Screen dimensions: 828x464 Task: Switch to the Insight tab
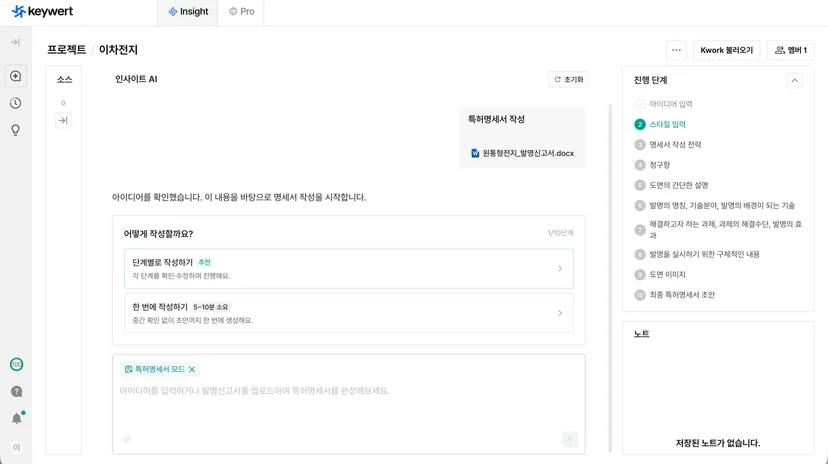coord(188,12)
